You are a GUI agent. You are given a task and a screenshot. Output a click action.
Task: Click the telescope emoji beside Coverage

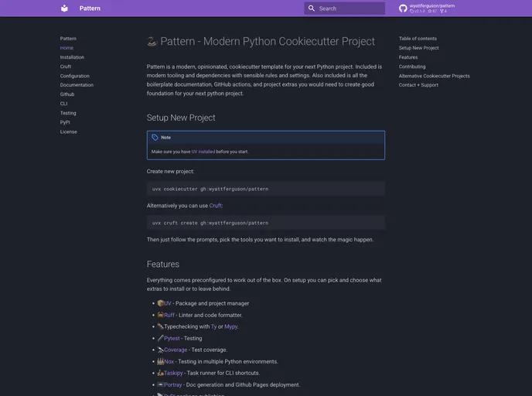click(x=161, y=350)
